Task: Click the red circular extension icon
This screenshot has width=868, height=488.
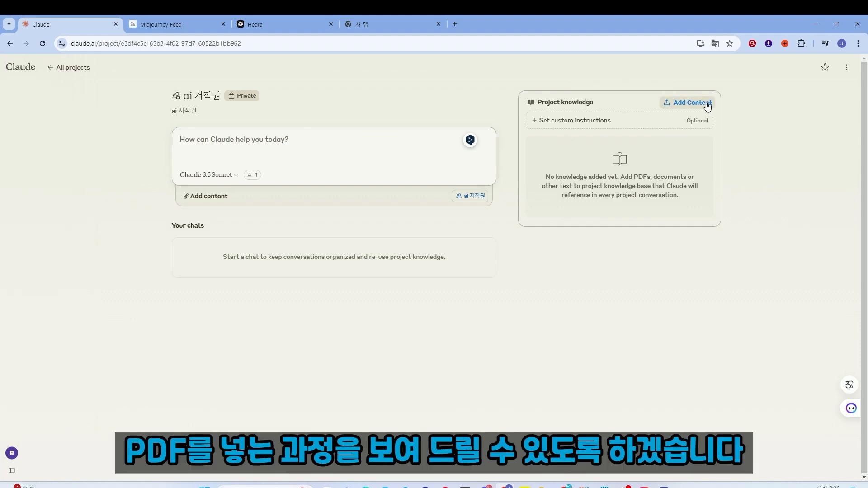Action: pos(752,43)
